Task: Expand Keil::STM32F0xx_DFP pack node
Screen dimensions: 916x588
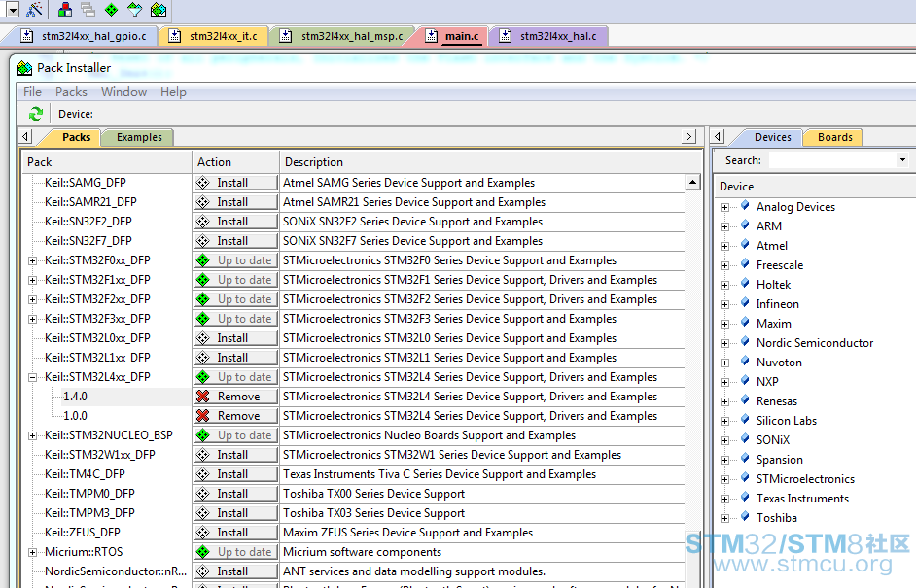Action: (33, 261)
